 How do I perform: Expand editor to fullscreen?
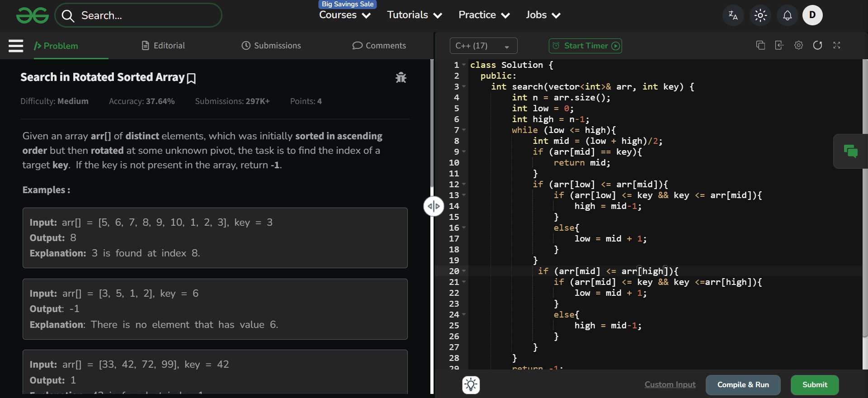point(836,45)
